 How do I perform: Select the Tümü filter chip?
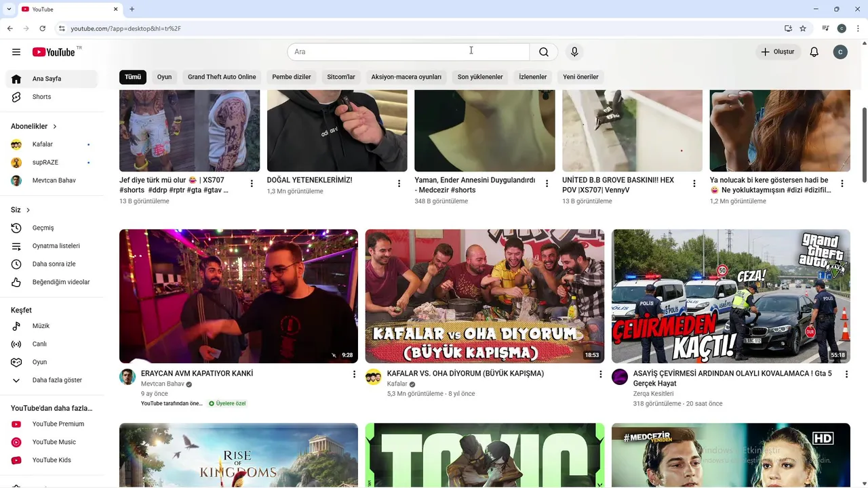133,77
